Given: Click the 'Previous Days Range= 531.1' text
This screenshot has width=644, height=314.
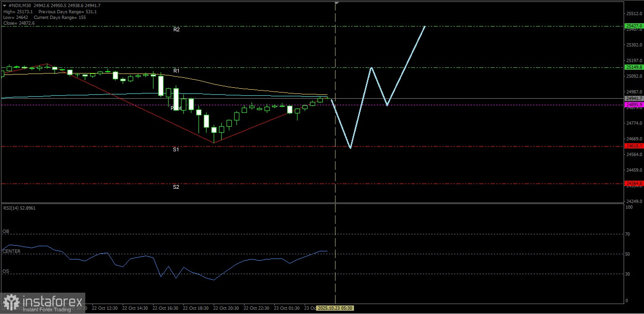Looking at the screenshot, I should click(x=68, y=11).
